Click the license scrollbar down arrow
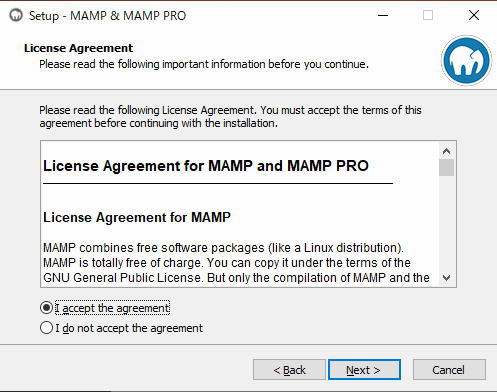Screen dimensions: 497x392 pos(446,277)
